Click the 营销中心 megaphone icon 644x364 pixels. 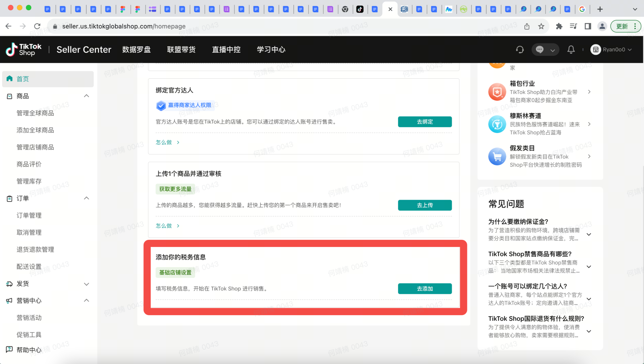[x=9, y=301]
